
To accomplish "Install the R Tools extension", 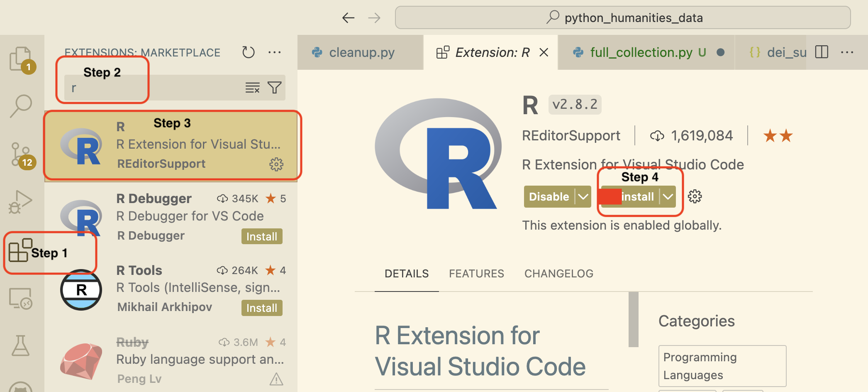I will 262,308.
